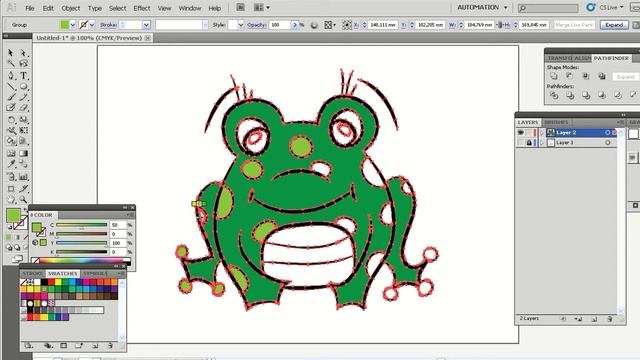Expand Layer 2 disclosure triangle
Screen dimensions: 640x360
coord(542,133)
